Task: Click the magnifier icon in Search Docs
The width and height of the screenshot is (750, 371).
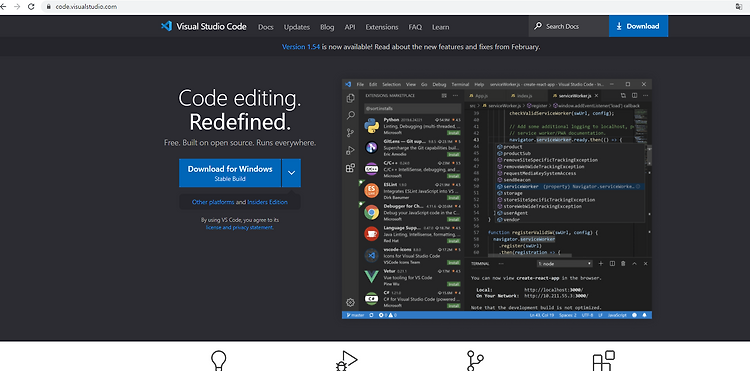Action: pyautogui.click(x=538, y=26)
